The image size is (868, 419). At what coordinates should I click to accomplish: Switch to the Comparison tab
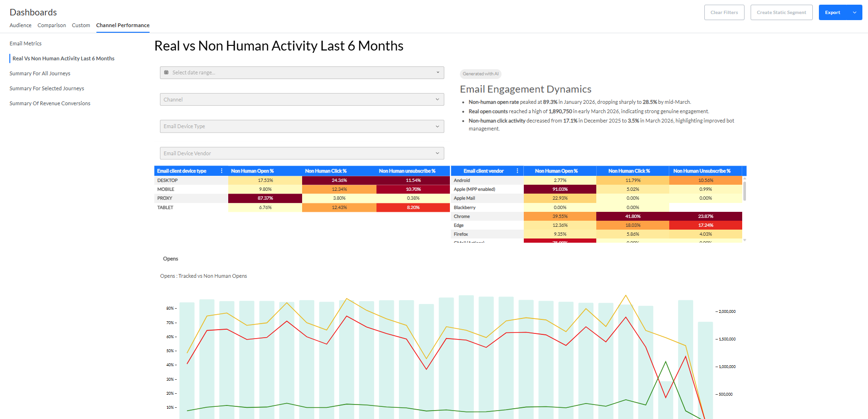click(x=51, y=25)
